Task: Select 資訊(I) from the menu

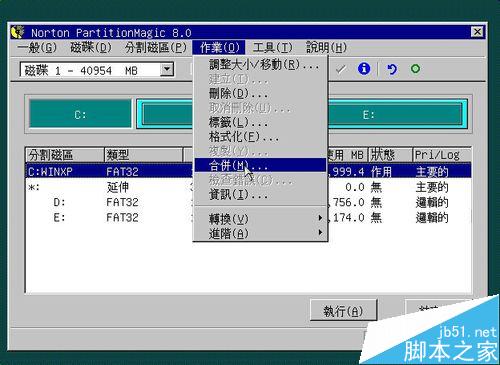Action: click(260, 194)
